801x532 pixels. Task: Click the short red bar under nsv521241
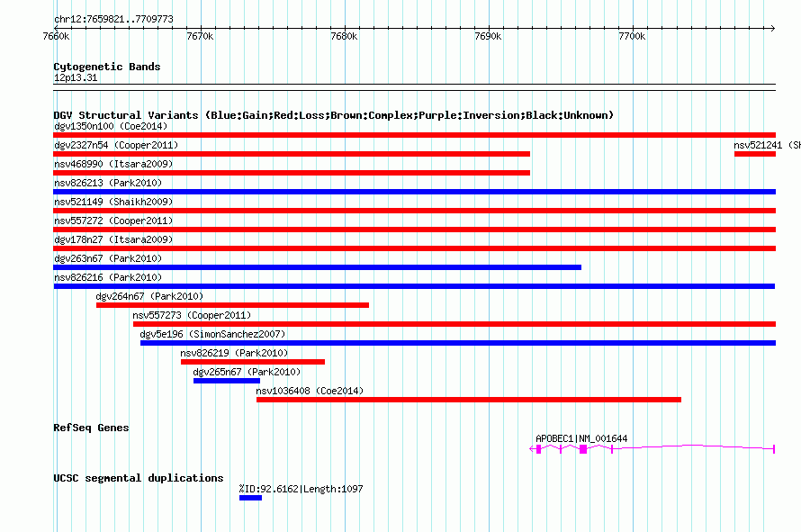pyautogui.click(x=755, y=154)
